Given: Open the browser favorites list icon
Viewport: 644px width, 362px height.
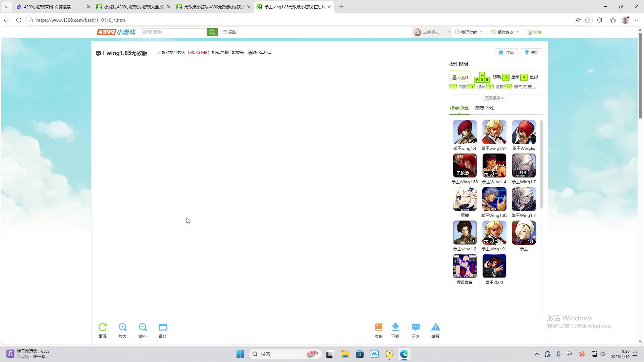Looking at the screenshot, I should point(613,20).
